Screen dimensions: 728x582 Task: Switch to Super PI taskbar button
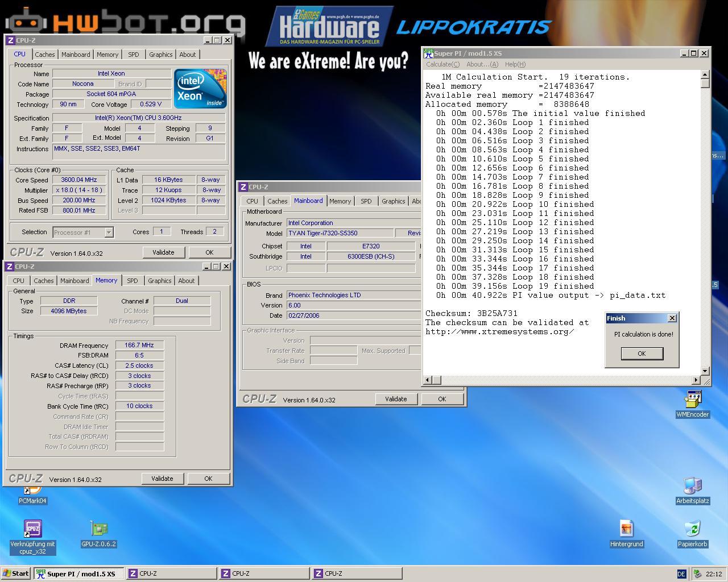point(78,573)
